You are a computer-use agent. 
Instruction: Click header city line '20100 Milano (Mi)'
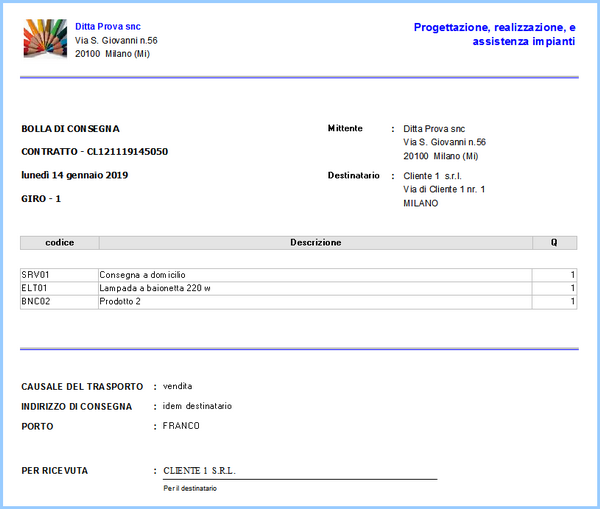(112, 54)
